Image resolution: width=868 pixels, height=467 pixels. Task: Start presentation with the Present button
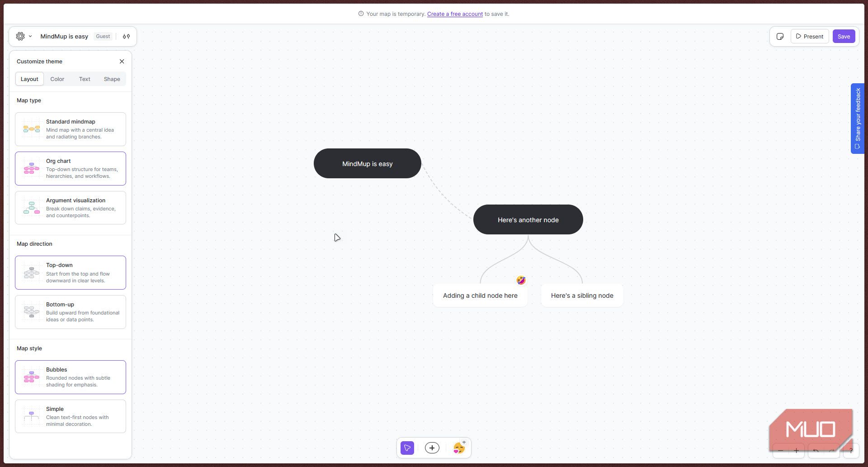pyautogui.click(x=810, y=36)
